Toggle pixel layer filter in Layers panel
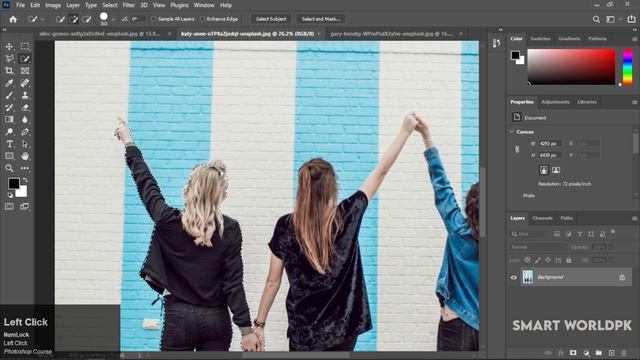This screenshot has height=360, width=640. point(557,234)
